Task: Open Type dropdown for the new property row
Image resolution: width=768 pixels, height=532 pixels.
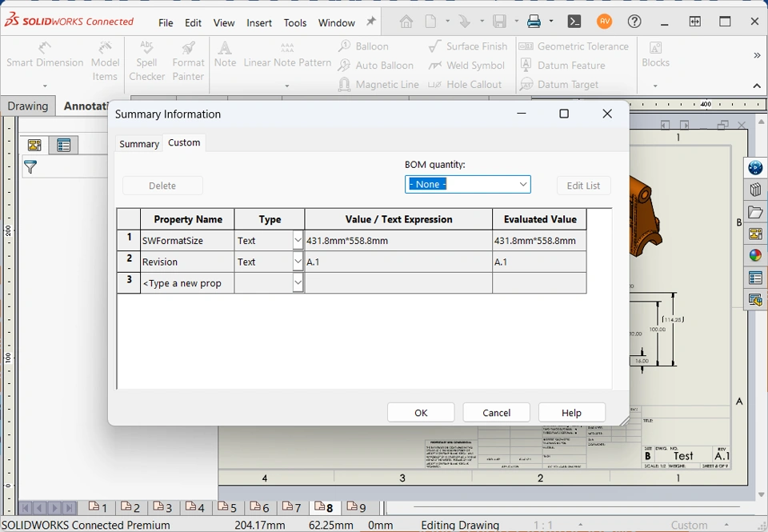Action: [x=298, y=283]
